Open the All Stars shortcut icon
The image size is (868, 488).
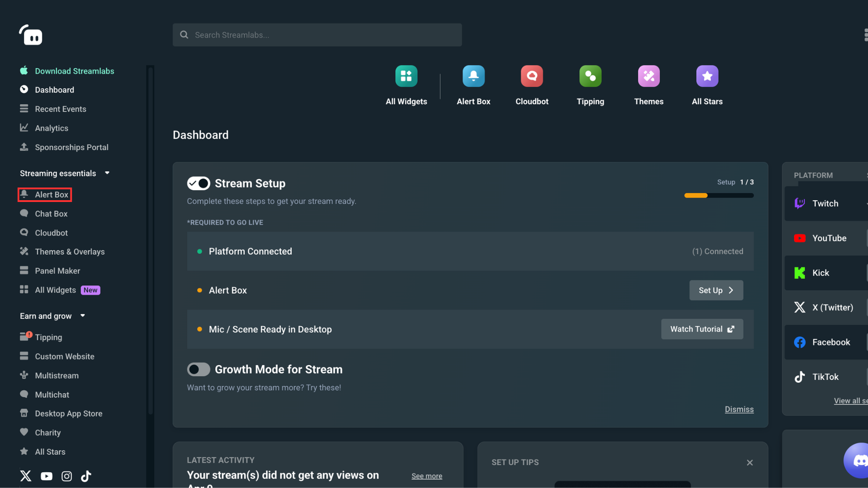tap(707, 76)
